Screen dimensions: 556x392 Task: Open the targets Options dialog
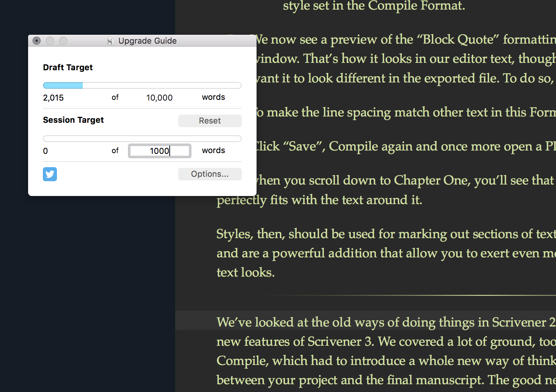point(210,174)
